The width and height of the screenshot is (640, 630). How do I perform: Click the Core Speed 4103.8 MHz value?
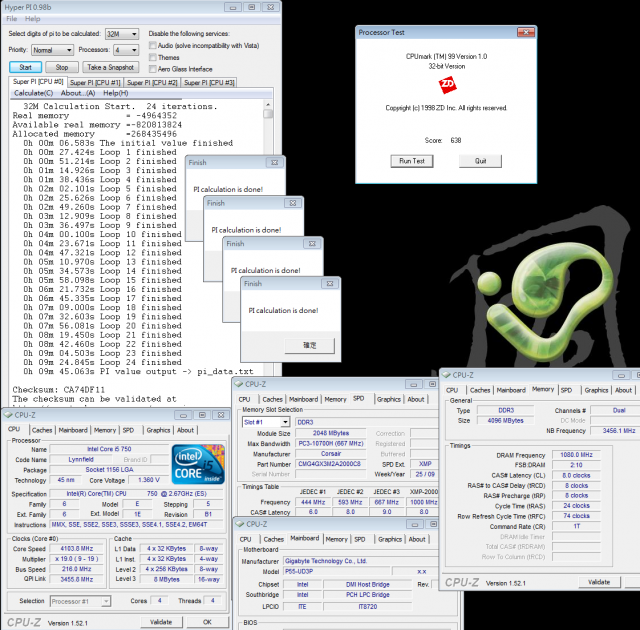click(77, 549)
